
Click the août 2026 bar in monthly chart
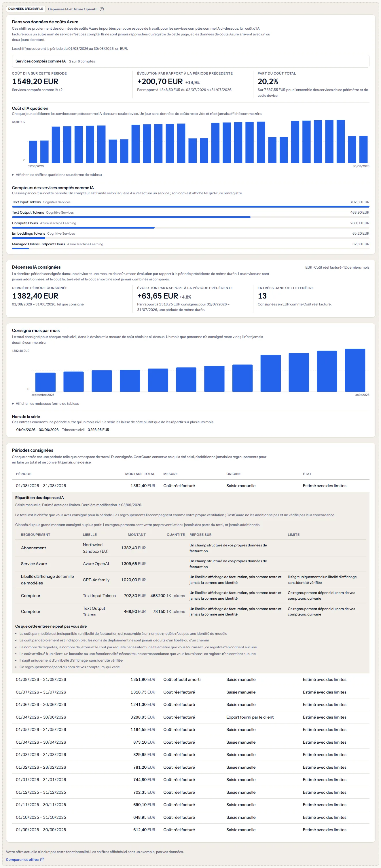point(355,370)
